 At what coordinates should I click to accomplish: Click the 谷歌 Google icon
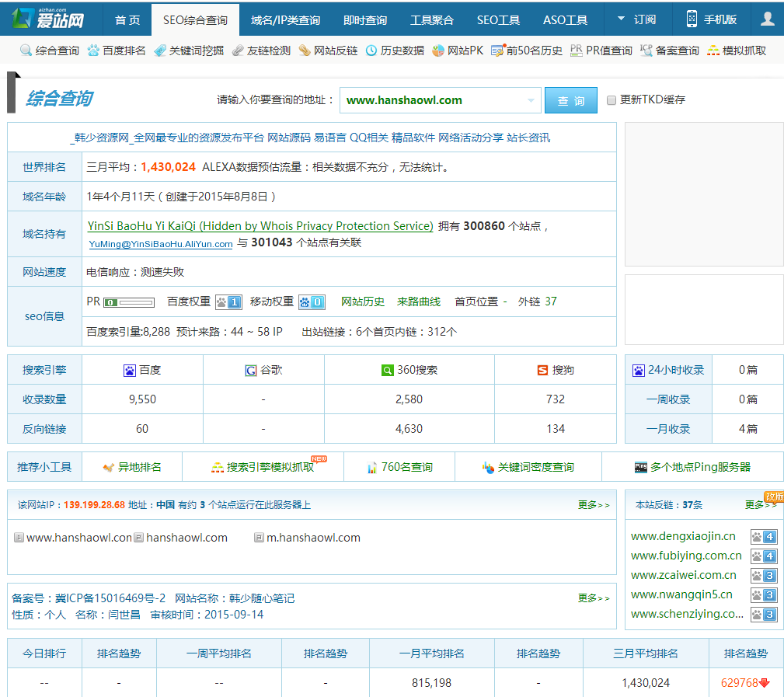250,371
